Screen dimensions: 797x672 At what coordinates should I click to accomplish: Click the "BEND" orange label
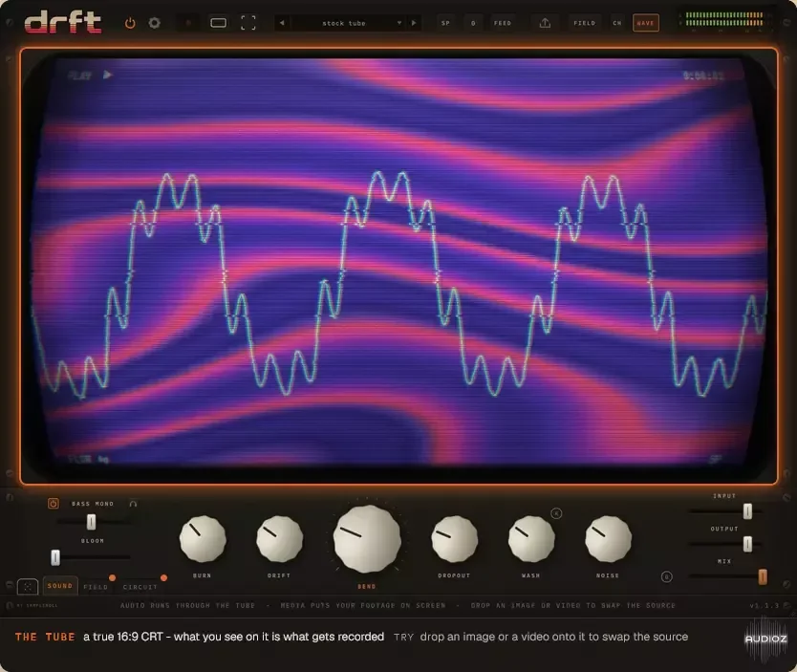(366, 586)
